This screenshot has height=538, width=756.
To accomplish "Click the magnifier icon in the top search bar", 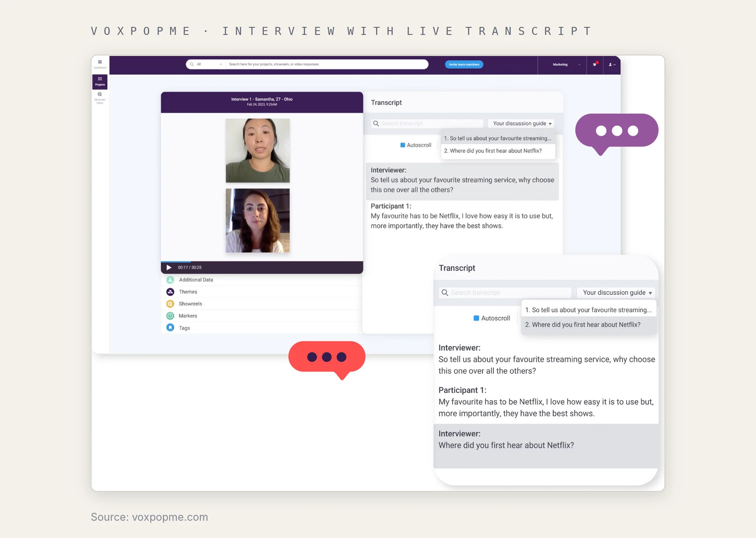I will 192,64.
